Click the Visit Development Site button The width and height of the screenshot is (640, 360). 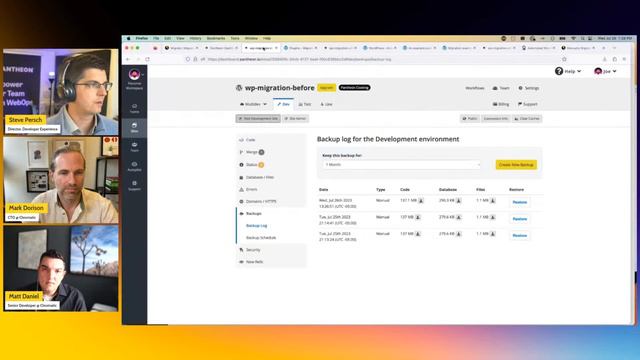258,118
